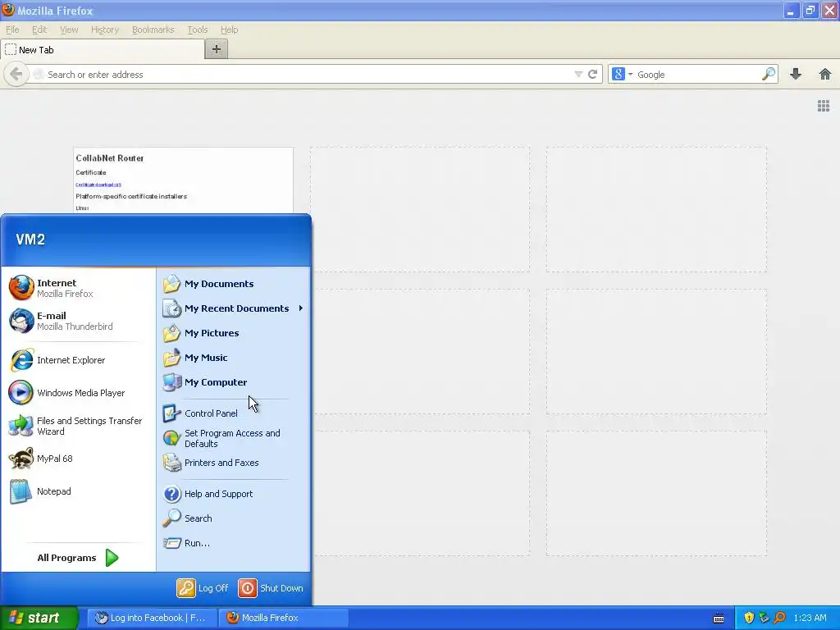Image resolution: width=840 pixels, height=630 pixels.
Task: Open a new tab with the plus button
Action: point(217,49)
